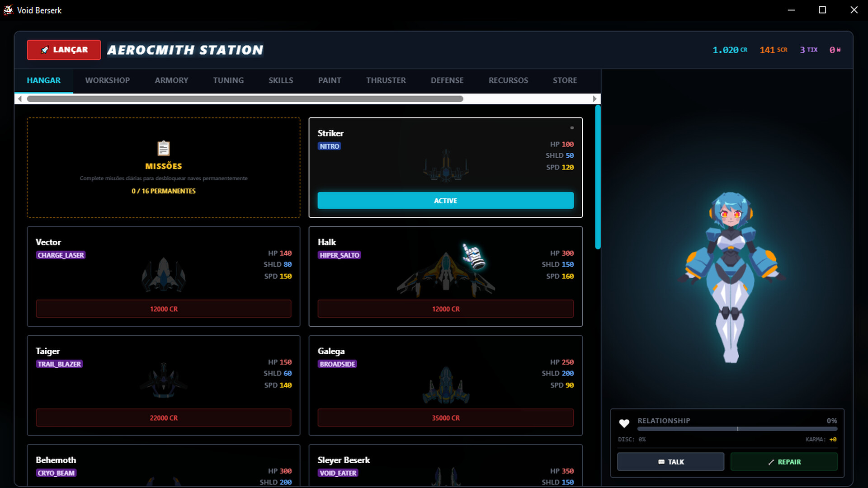Click the 1.020 CR credits balance
The image size is (868, 488).
[730, 50]
